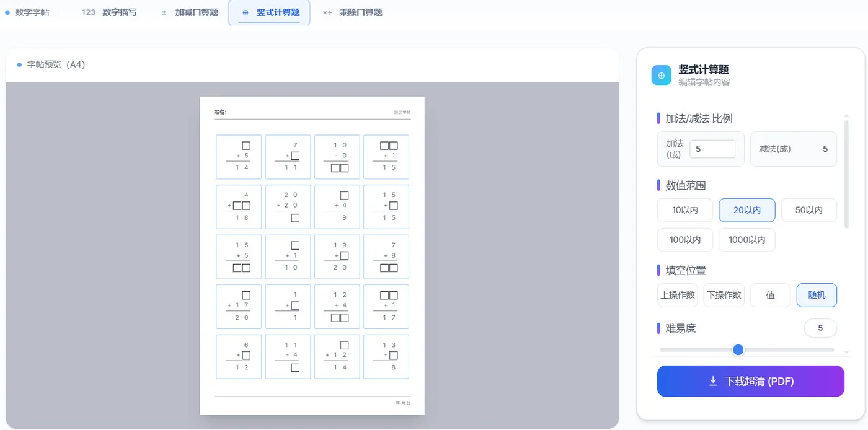
Task: Click the 10 − 0 problem cell
Action: [337, 157]
